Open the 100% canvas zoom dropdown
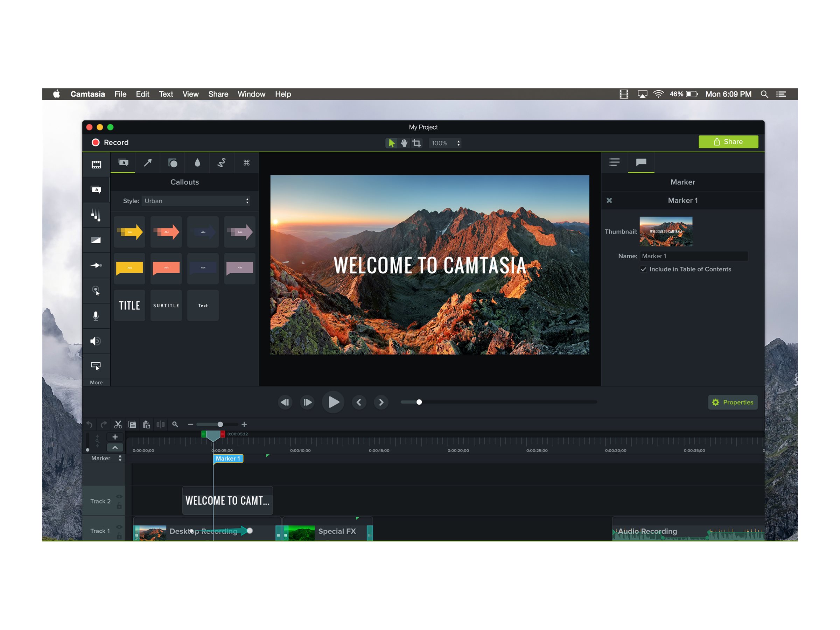Screen dimensions: 840x630 click(x=446, y=143)
